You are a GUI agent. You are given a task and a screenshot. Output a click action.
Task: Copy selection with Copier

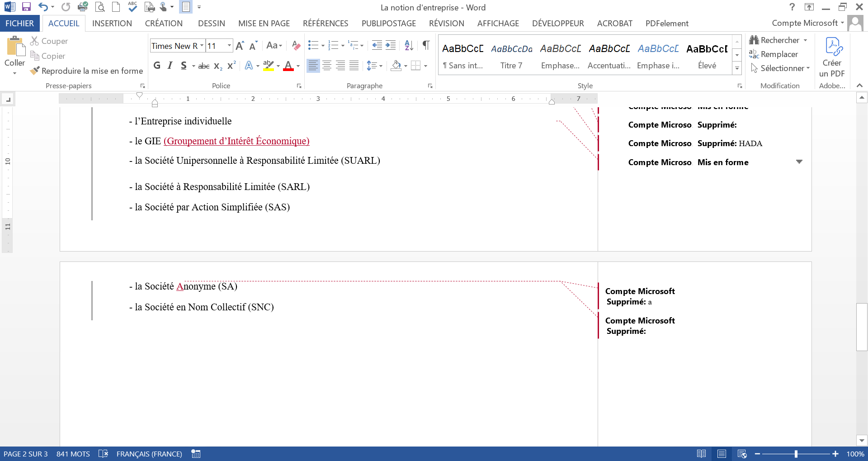[47, 56]
